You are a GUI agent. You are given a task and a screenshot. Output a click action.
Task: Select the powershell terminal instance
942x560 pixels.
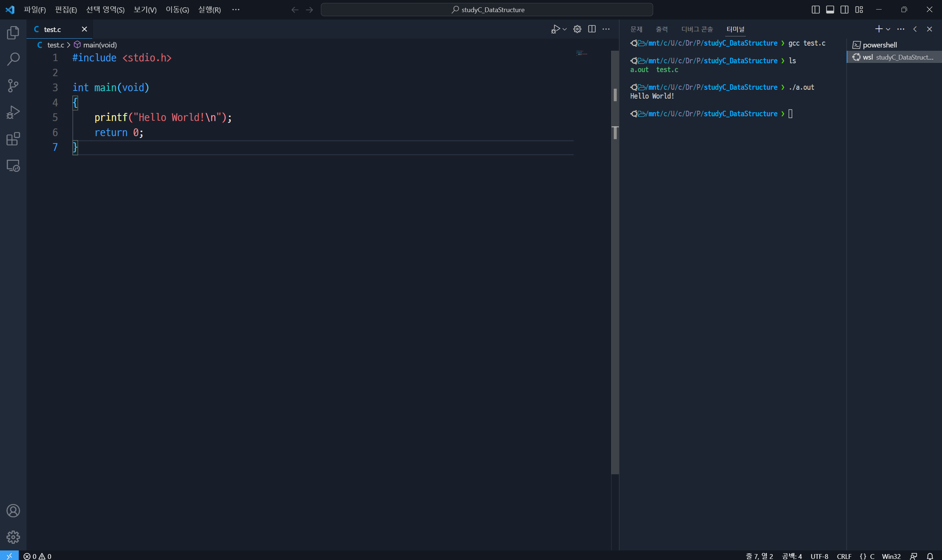tap(895, 45)
